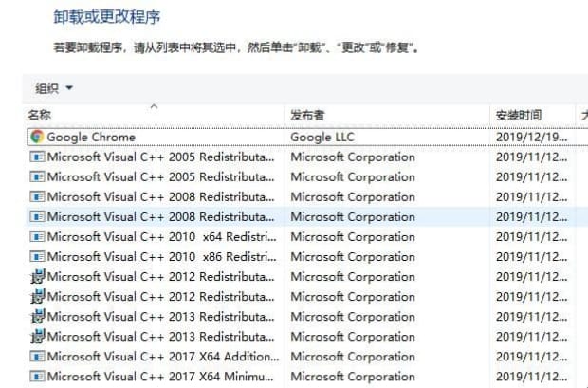The image size is (588, 388).
Task: Click the sort arrow above 名称 column
Action: (154, 106)
